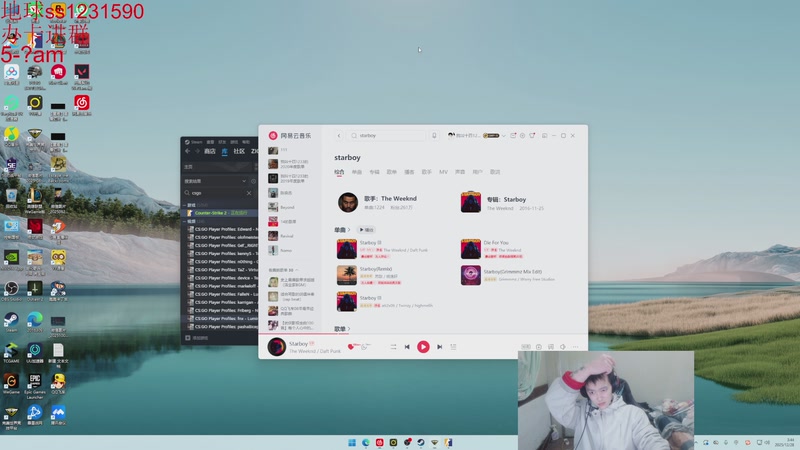Open the messages mail icon in NetEase header

513,136
